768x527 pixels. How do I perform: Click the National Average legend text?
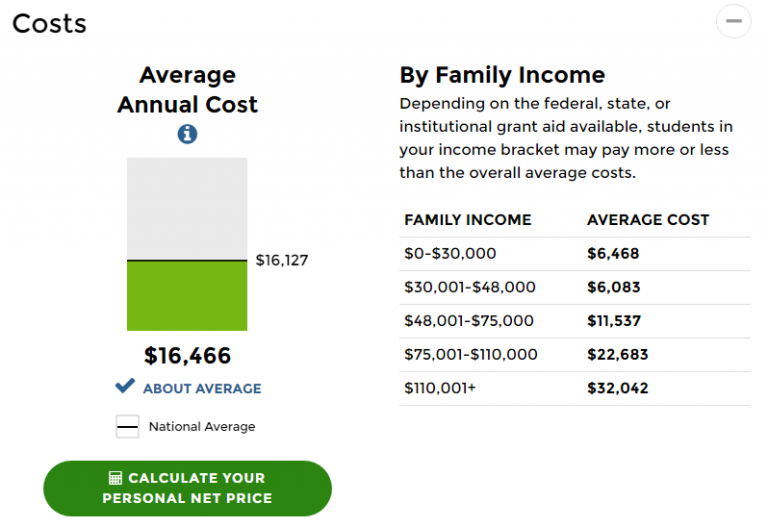tap(202, 427)
